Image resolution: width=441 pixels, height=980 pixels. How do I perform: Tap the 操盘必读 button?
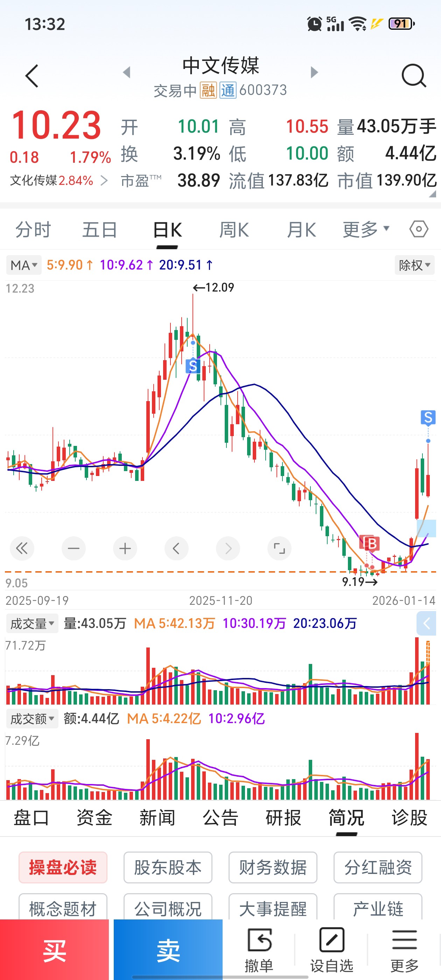tap(63, 867)
